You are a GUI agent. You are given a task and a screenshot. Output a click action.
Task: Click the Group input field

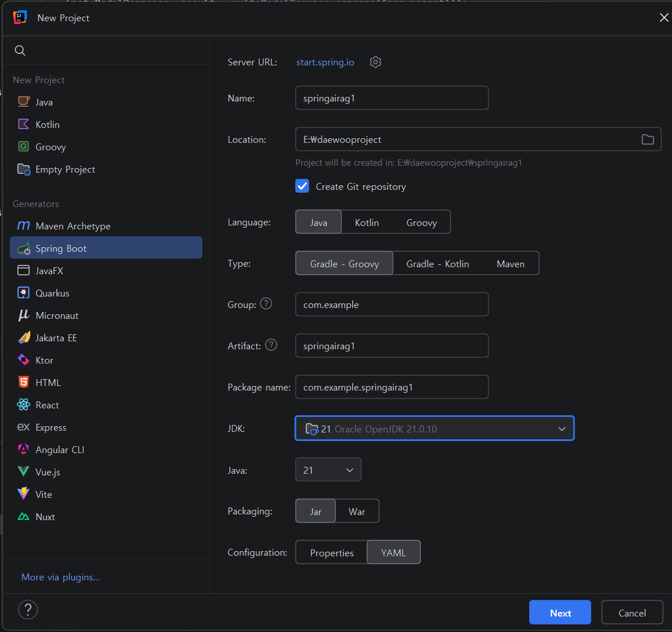[x=392, y=305]
